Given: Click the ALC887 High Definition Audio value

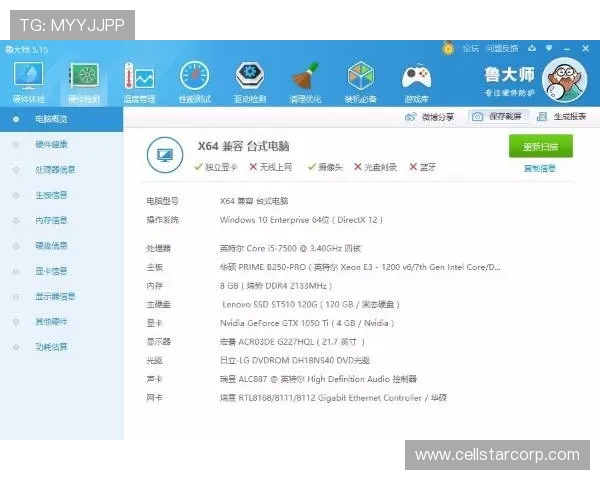Looking at the screenshot, I should coord(318,379).
